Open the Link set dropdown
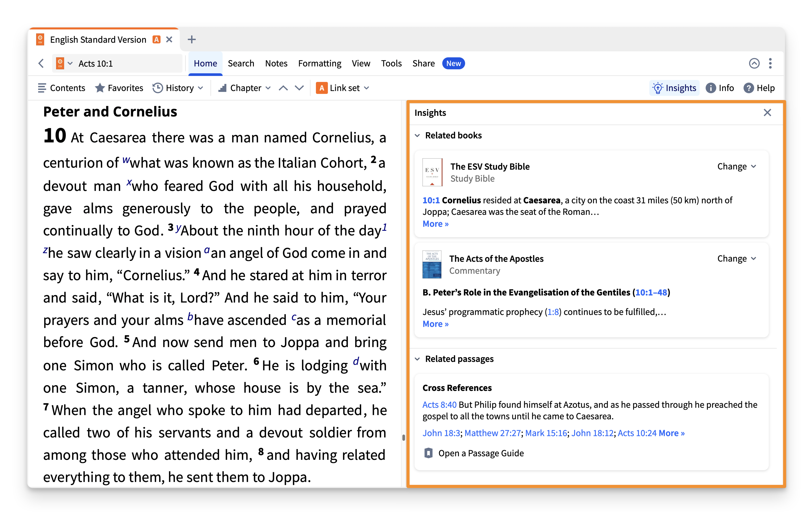812x515 pixels. (343, 88)
